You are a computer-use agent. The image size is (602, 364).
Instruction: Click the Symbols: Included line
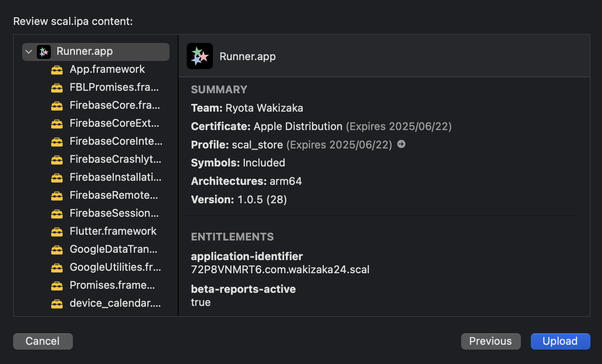(x=238, y=163)
